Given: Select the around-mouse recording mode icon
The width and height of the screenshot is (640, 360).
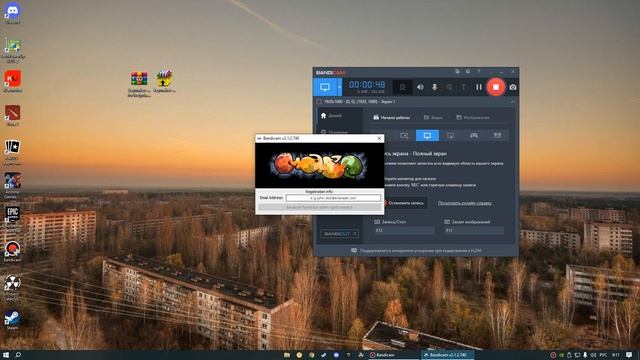Looking at the screenshot, I should [451, 136].
